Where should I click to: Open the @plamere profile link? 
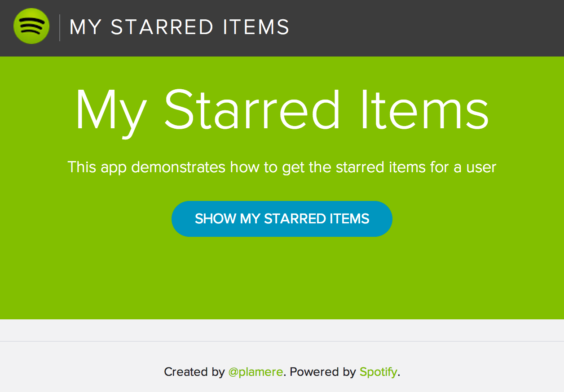pos(256,372)
